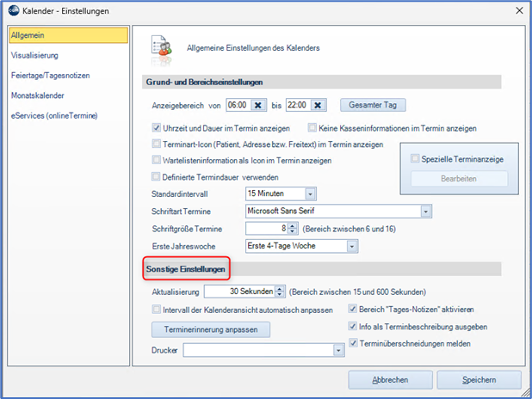The height and width of the screenshot is (399, 532).
Task: Uncheck Bereich Tages-Notizen aktivieren
Action: (353, 309)
